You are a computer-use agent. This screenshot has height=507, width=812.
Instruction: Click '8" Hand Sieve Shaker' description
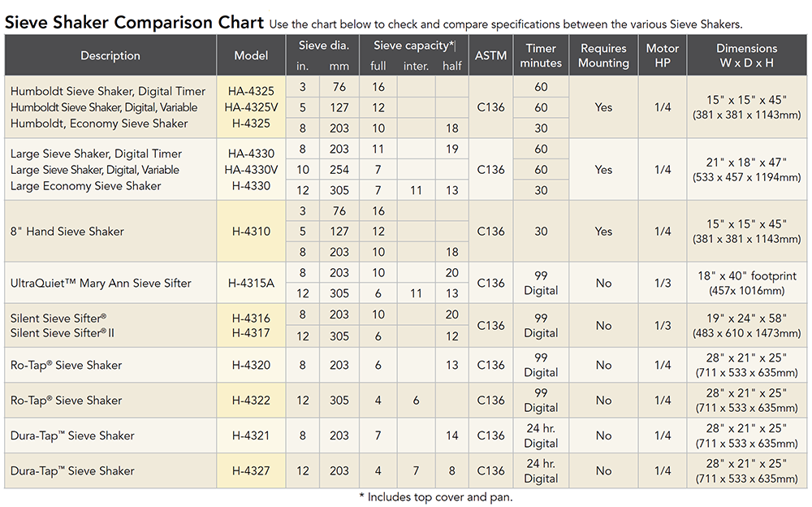67,232
